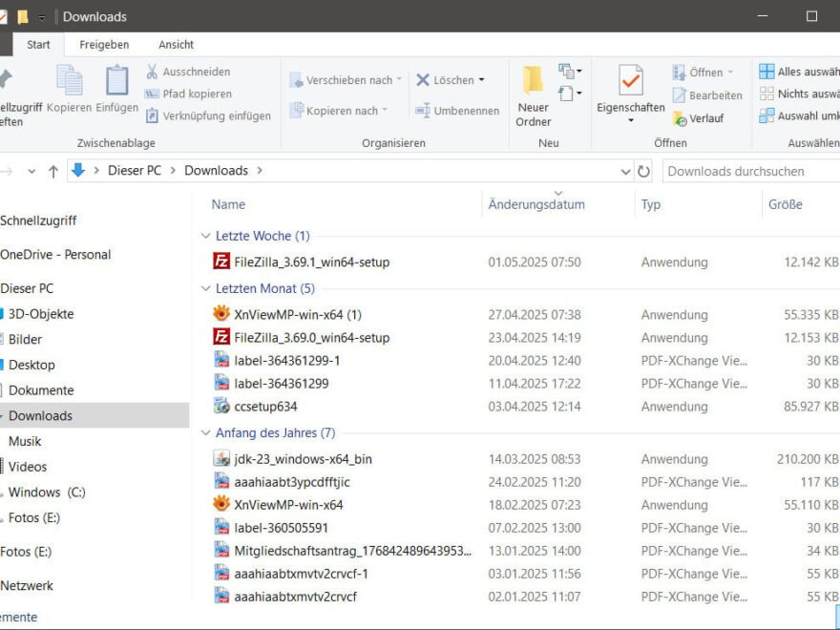This screenshot has width=840, height=630.
Task: Switch to the Ansicht ribbon tab
Action: coord(176,45)
